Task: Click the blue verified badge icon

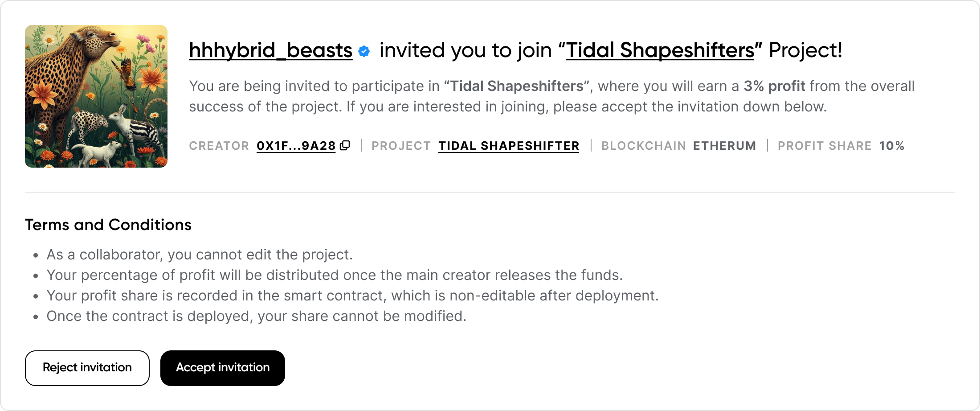Action: point(364,51)
